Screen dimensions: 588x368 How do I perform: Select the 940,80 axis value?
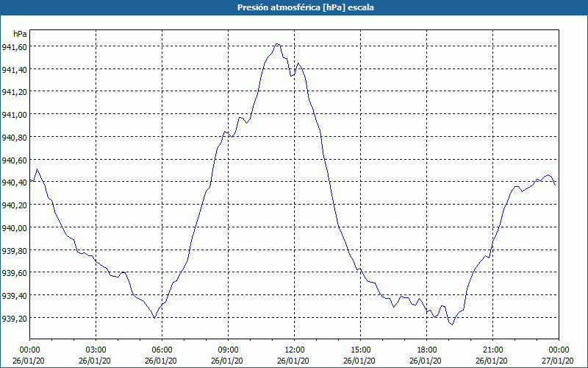(14, 138)
